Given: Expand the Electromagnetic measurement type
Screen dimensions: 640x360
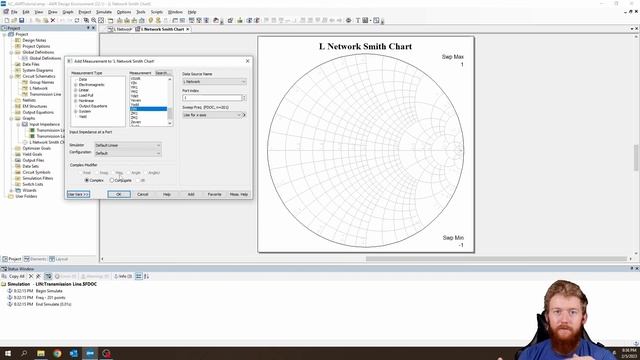Looking at the screenshot, I should click(x=76, y=85).
